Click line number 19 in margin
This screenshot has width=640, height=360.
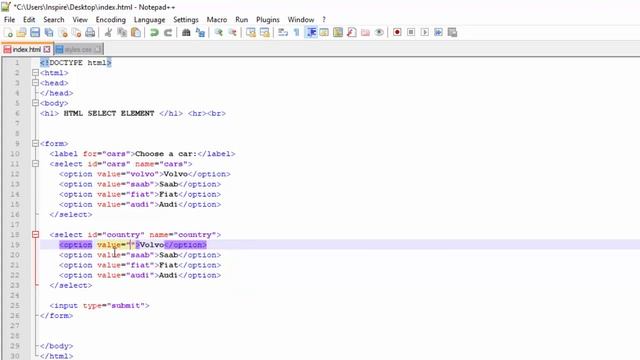tap(15, 244)
